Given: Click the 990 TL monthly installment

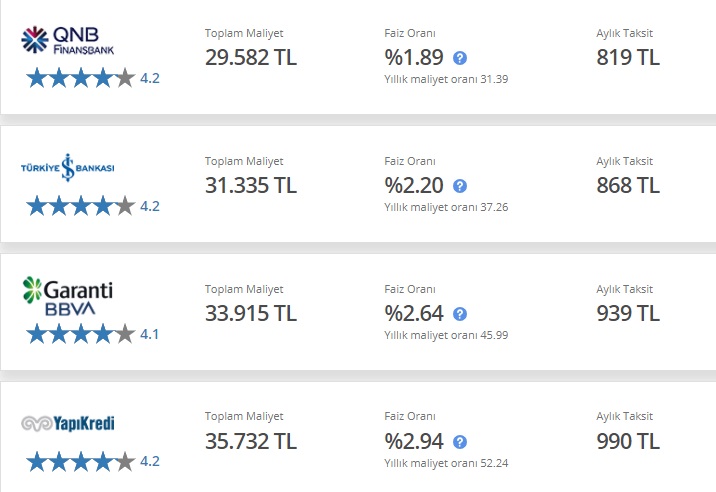Looking at the screenshot, I should point(628,441).
